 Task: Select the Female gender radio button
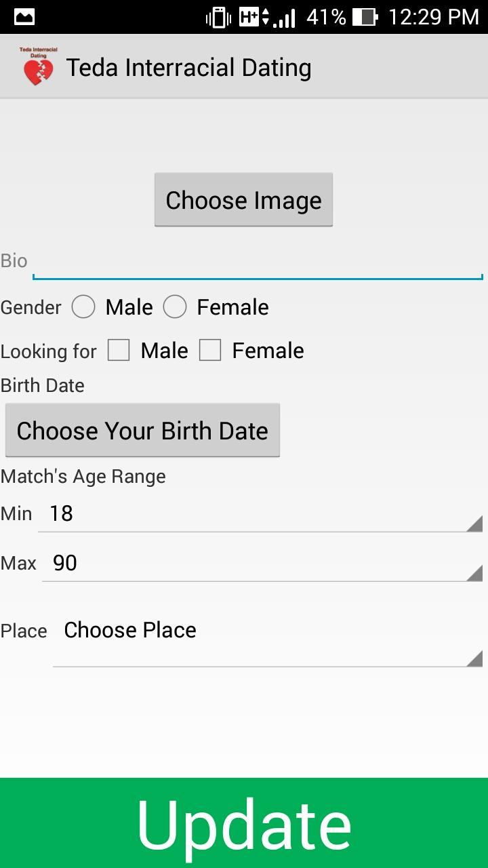click(175, 307)
